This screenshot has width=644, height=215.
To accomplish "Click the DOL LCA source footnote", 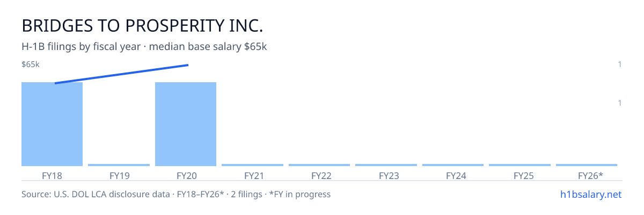I will [176, 194].
